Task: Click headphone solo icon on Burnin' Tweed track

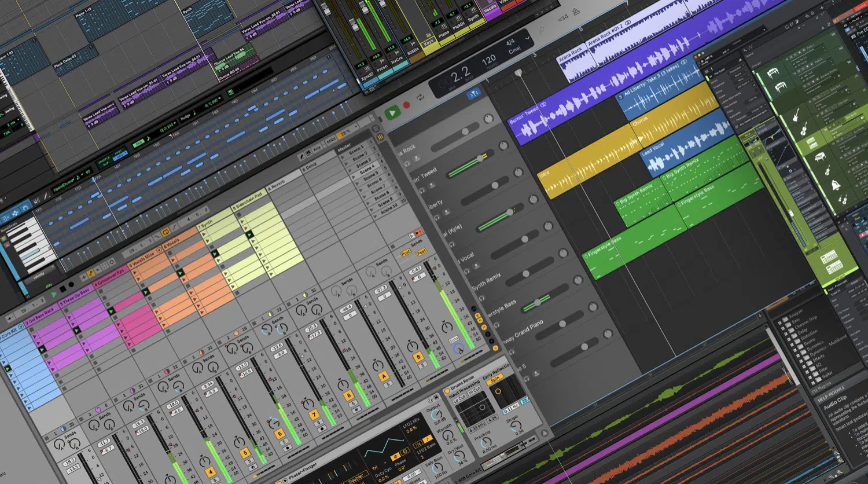Action: click(422, 190)
